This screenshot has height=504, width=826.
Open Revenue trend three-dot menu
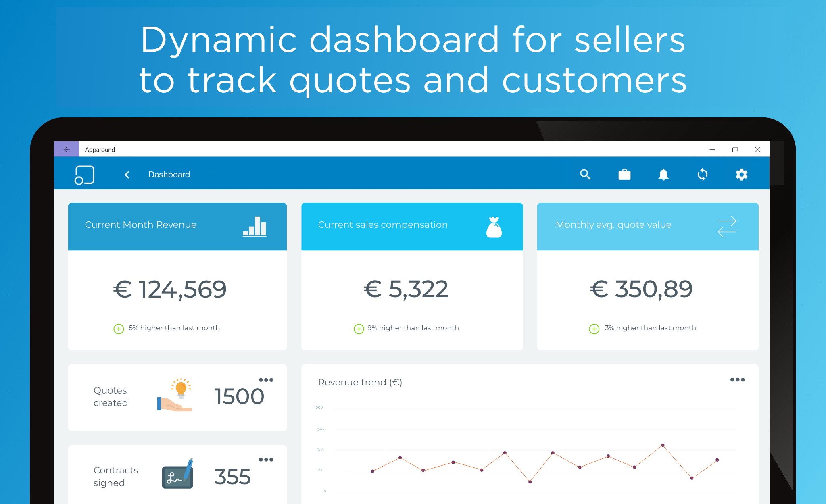tap(737, 379)
